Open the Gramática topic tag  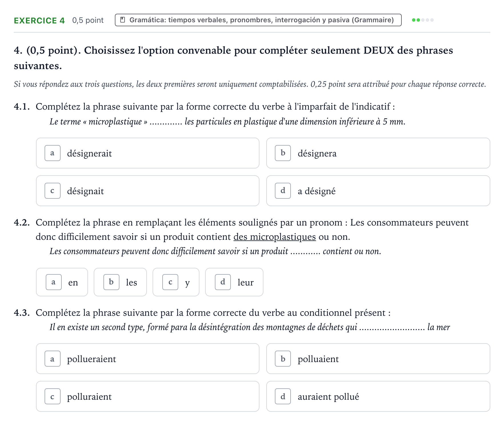click(x=258, y=20)
